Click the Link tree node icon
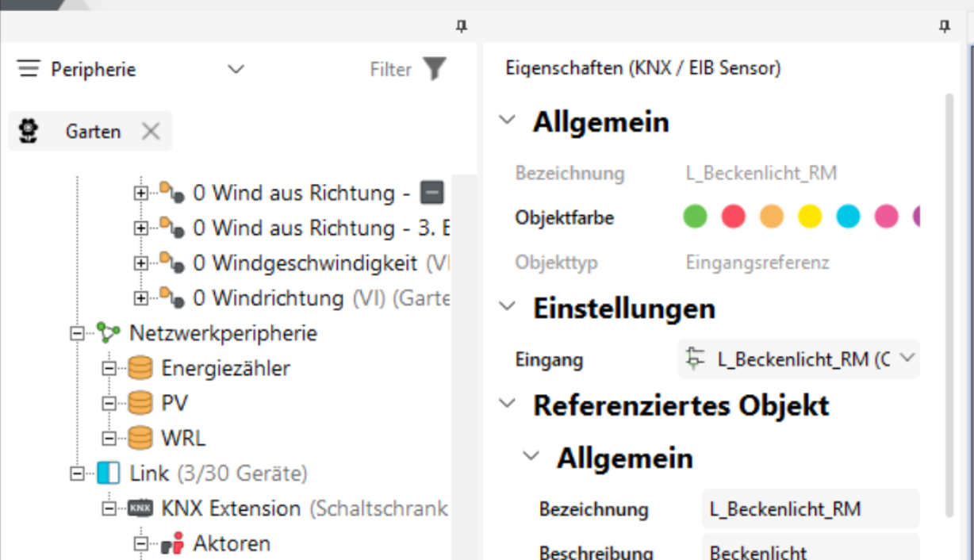 click(x=108, y=474)
